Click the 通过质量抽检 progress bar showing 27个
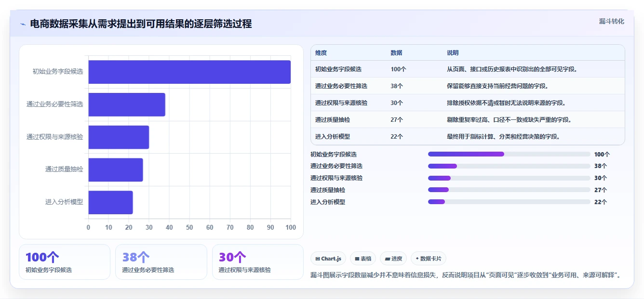The image size is (644, 299). click(x=509, y=190)
